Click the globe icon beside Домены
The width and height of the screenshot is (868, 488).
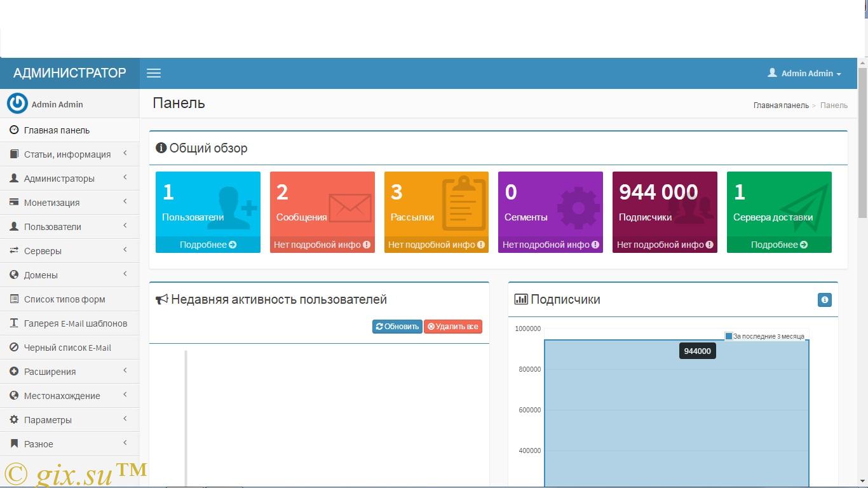click(14, 274)
